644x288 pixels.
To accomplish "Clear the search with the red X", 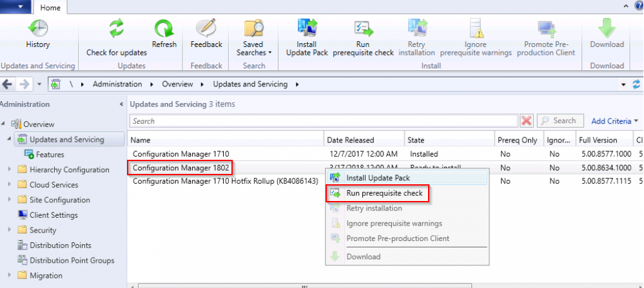I will (x=527, y=121).
